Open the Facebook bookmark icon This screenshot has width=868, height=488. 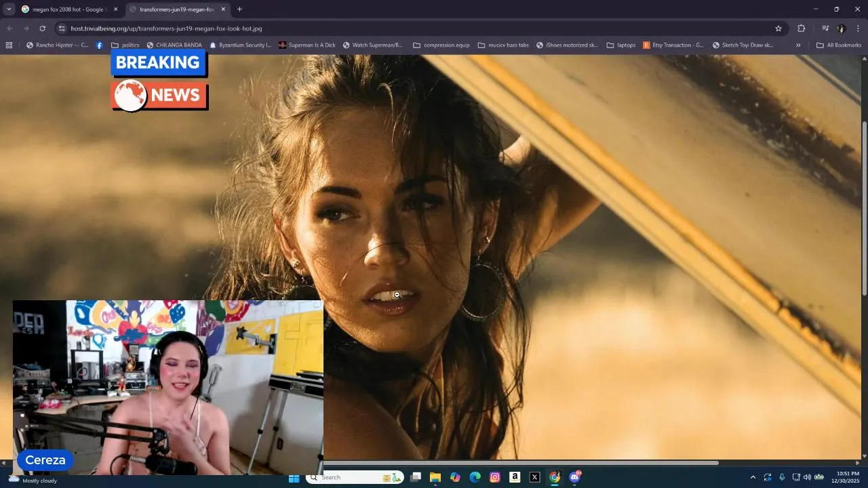coord(99,45)
